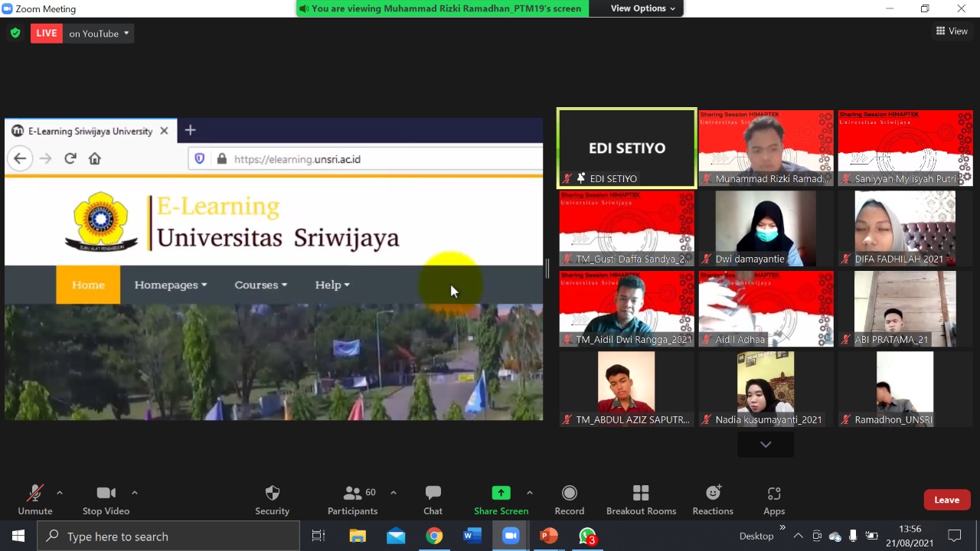Image resolution: width=980 pixels, height=551 pixels.
Task: Open Mail app from taskbar
Action: pos(396,536)
